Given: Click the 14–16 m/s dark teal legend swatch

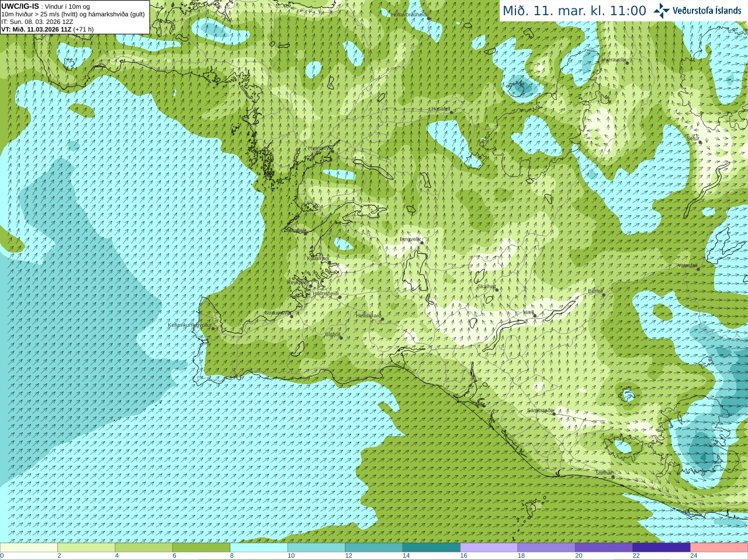Looking at the screenshot, I should click(431, 548).
